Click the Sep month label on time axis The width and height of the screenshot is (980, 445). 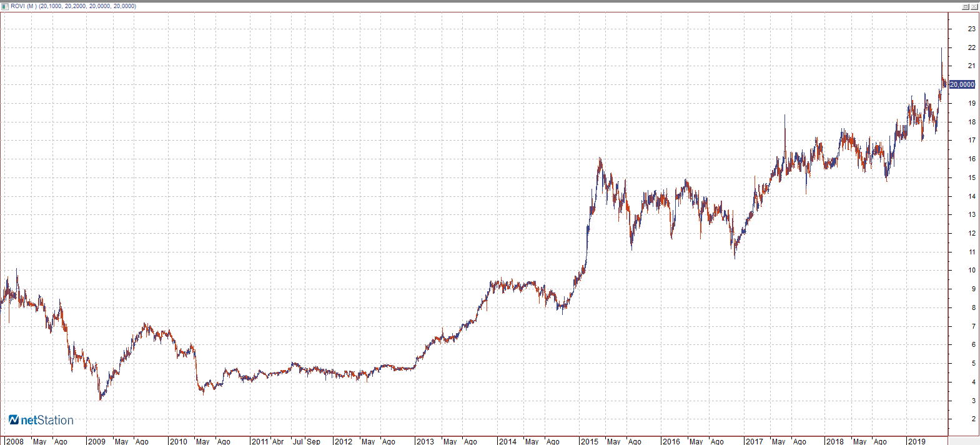pos(314,441)
